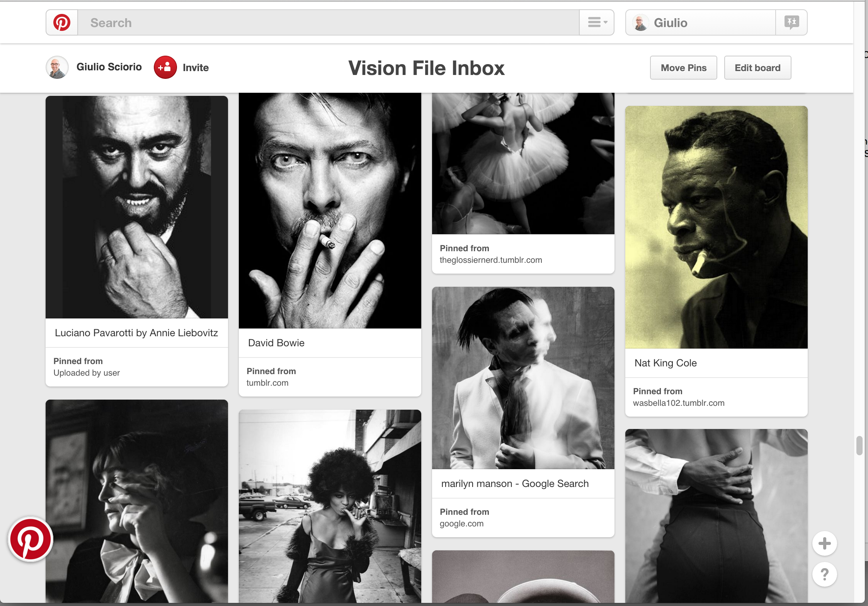The width and height of the screenshot is (868, 606).
Task: Follow wasbella102.tumblr.com source link
Action: point(679,403)
